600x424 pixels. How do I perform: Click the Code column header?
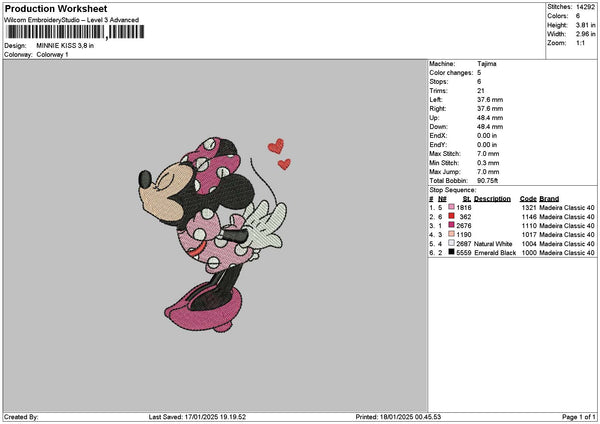pyautogui.click(x=528, y=198)
